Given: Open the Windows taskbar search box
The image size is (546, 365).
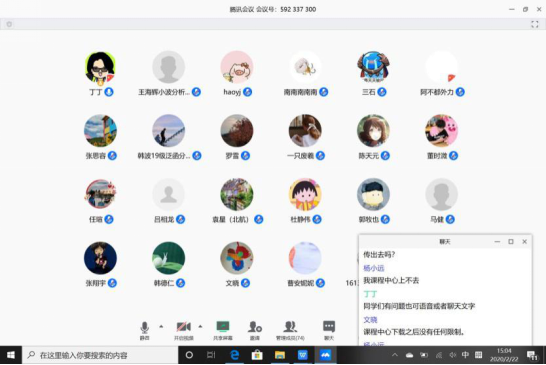Looking at the screenshot, I should [x=100, y=355].
